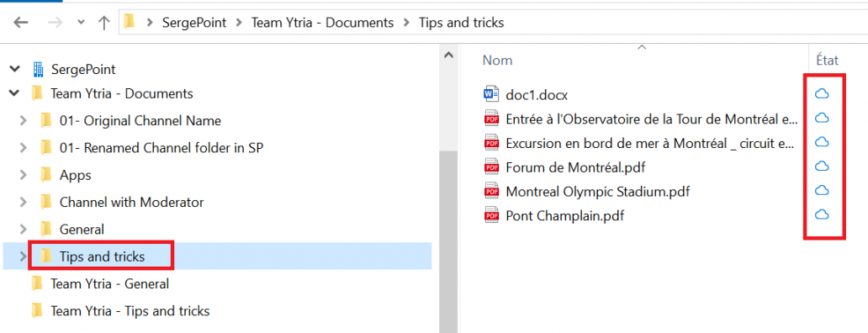Sort files by the Nom column header
The width and height of the screenshot is (868, 333).
pos(497,60)
